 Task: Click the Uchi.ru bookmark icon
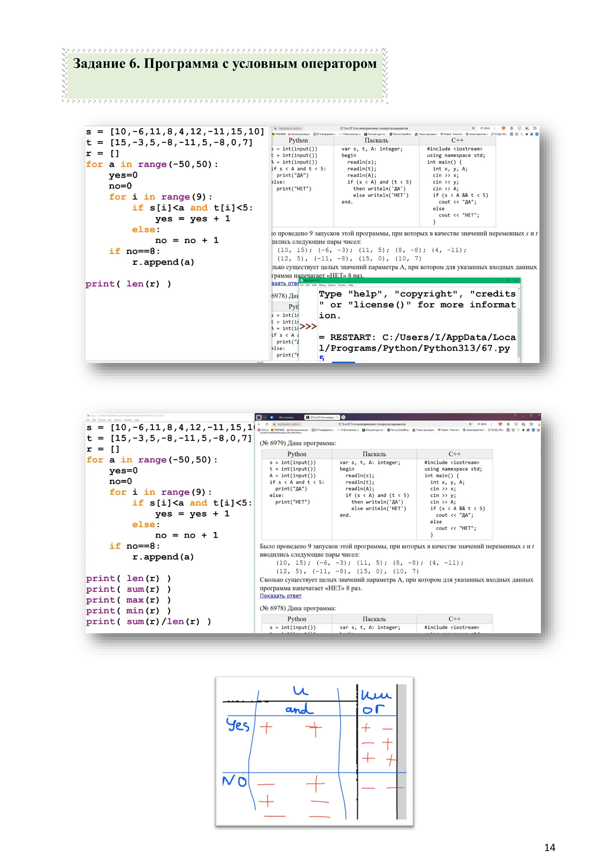[259, 430]
